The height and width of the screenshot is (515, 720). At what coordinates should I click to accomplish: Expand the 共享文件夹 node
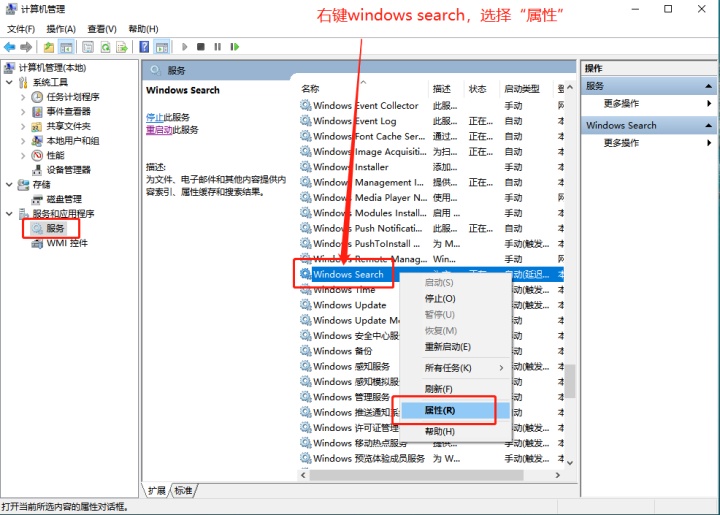(x=23, y=126)
